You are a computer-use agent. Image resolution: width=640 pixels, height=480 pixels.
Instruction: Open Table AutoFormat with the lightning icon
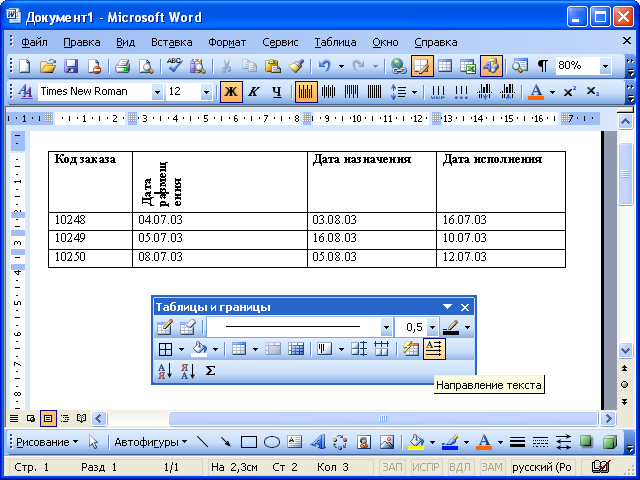[x=411, y=349]
